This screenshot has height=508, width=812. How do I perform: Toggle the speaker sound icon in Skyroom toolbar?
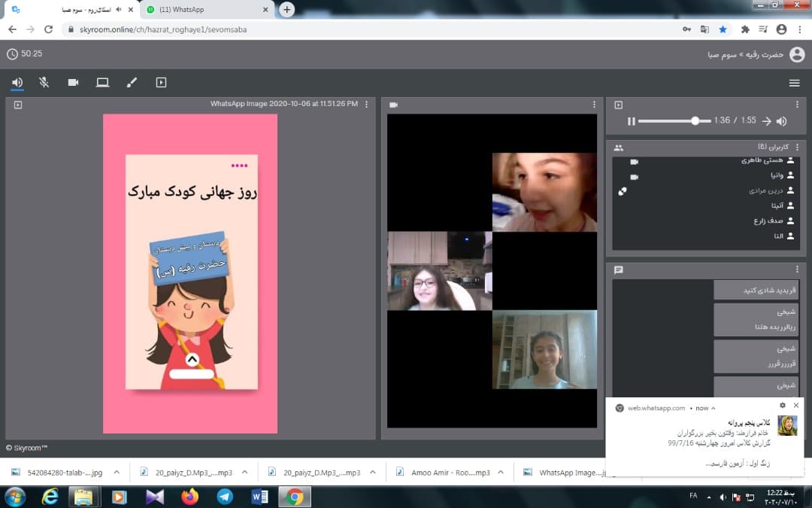tap(17, 83)
